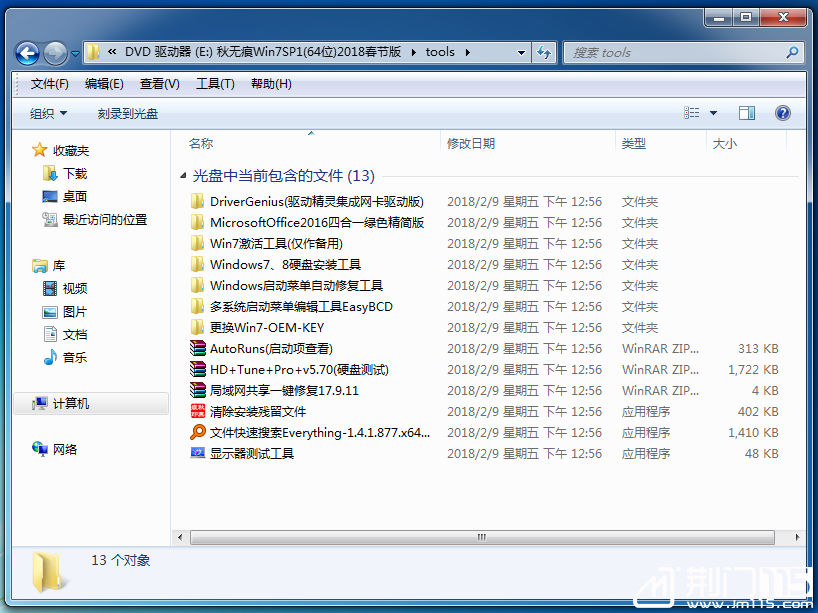Toggle the preview pane icon
Viewport: 818px width, 613px height.
pyautogui.click(x=747, y=113)
